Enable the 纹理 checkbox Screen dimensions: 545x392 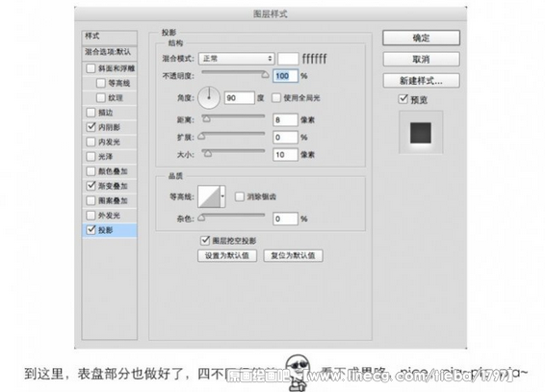101,97
